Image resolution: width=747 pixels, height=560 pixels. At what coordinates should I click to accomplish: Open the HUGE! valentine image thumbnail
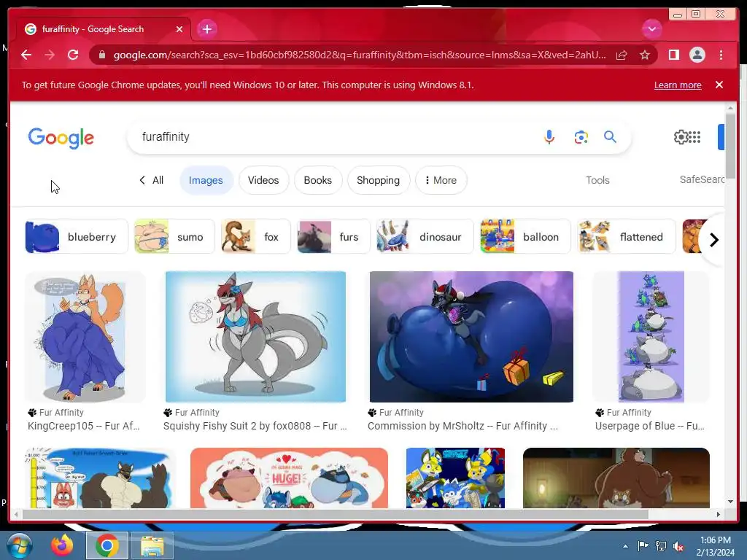pos(289,478)
